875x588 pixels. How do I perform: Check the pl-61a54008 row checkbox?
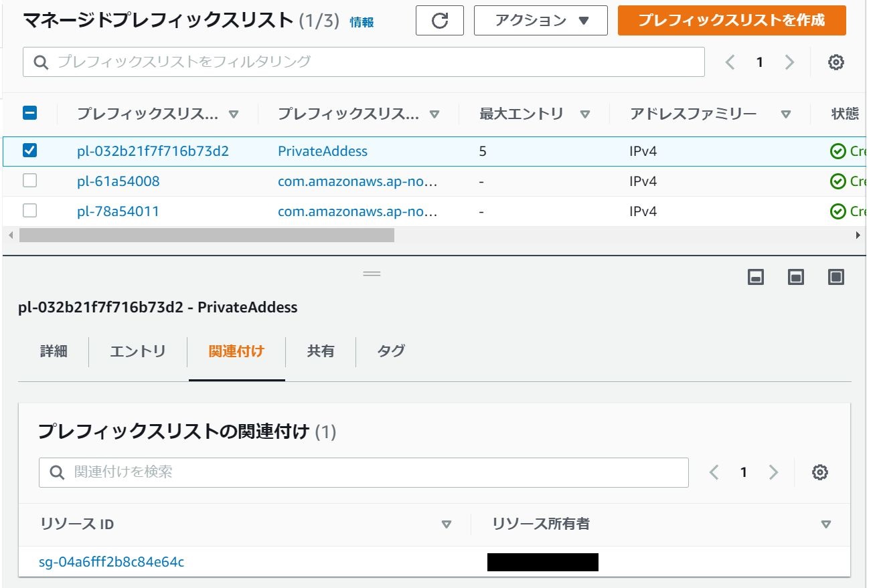[29, 181]
